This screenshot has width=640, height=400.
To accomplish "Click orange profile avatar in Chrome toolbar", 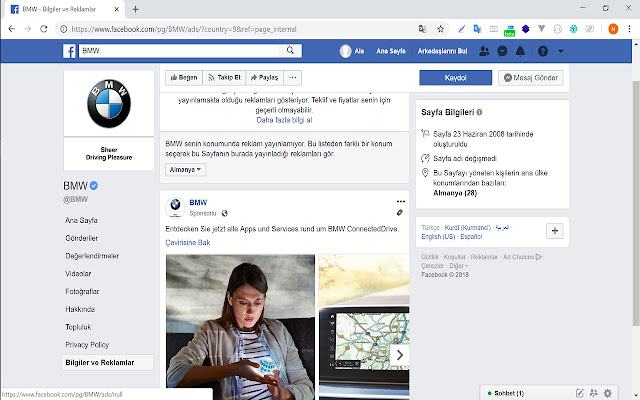I will coord(613,29).
